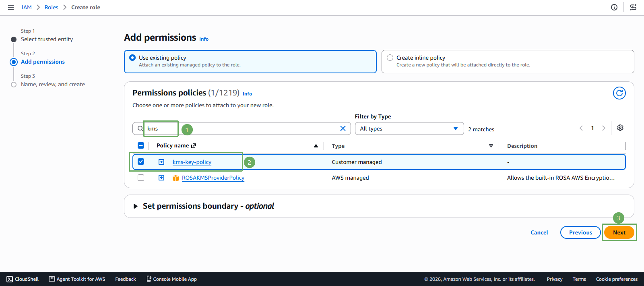The image size is (644, 286).
Task: Open table preferences gear icon
Action: (x=620, y=128)
